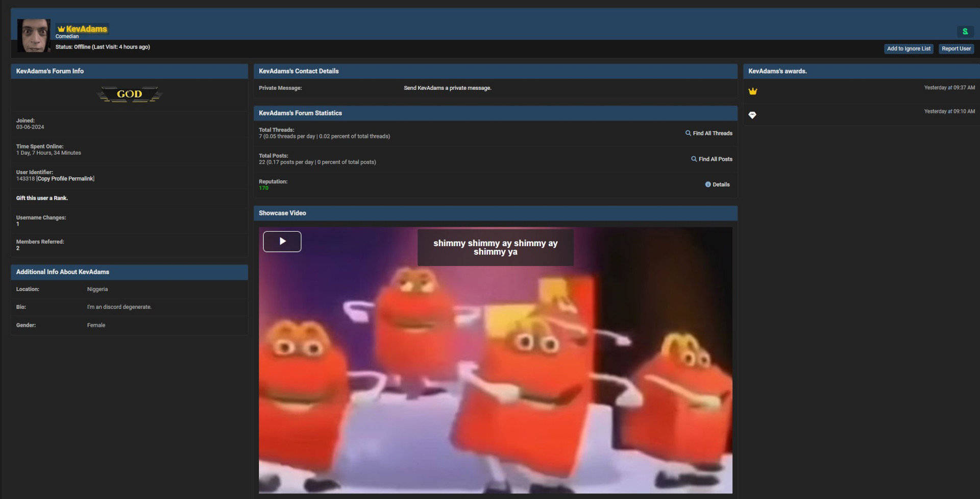Open Send KevAdams a private message link
The width and height of the screenshot is (980, 499).
(x=448, y=88)
